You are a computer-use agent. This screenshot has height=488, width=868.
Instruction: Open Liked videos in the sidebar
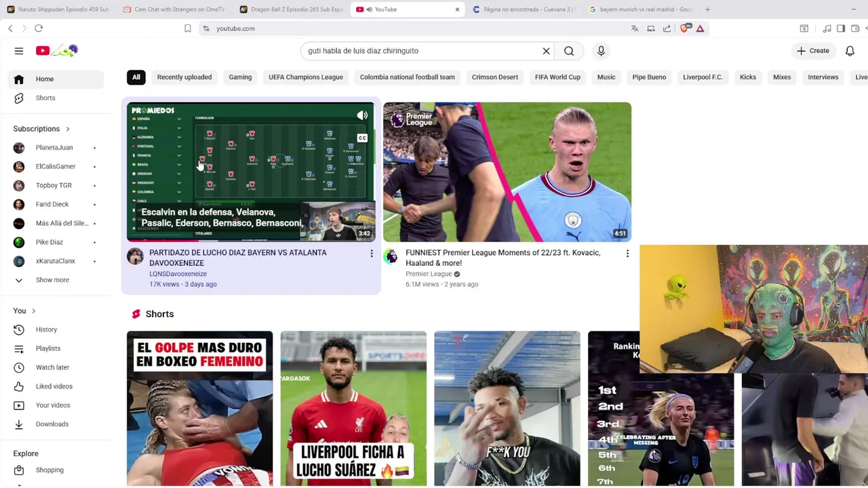click(x=57, y=386)
